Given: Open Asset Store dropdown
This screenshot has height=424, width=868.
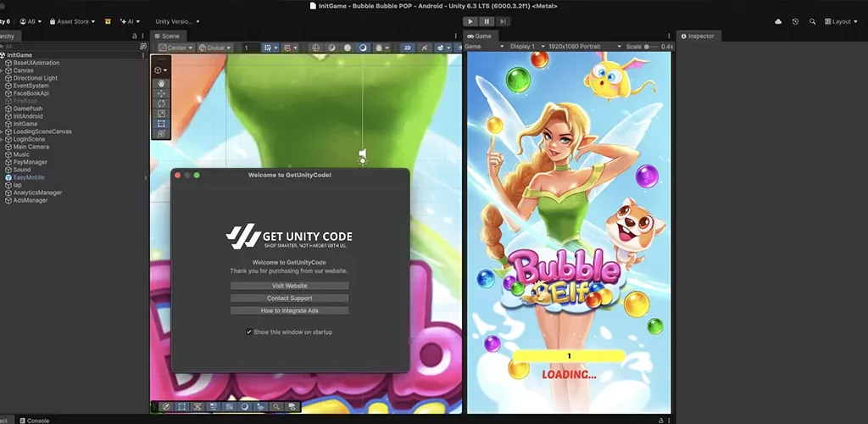Looking at the screenshot, I should (x=72, y=21).
